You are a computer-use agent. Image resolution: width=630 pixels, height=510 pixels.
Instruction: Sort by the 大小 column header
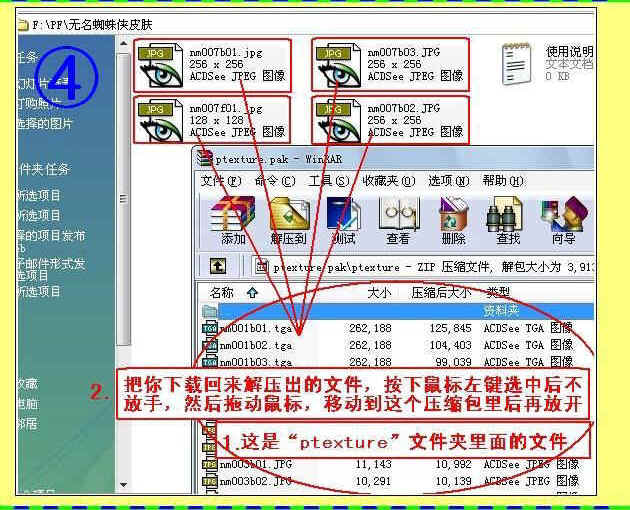coord(379,293)
